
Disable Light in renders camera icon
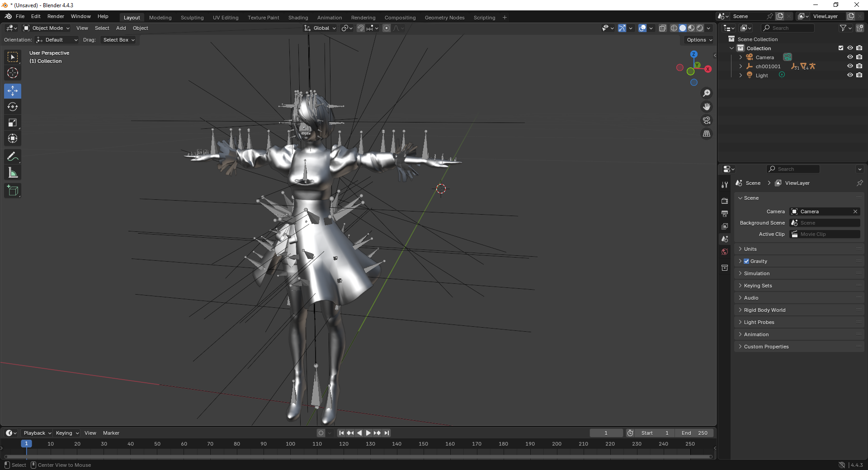click(x=859, y=75)
